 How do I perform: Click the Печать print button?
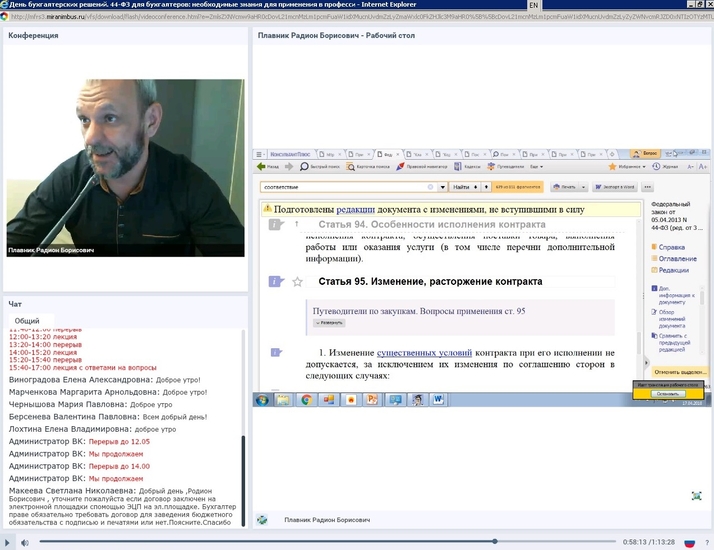click(564, 187)
